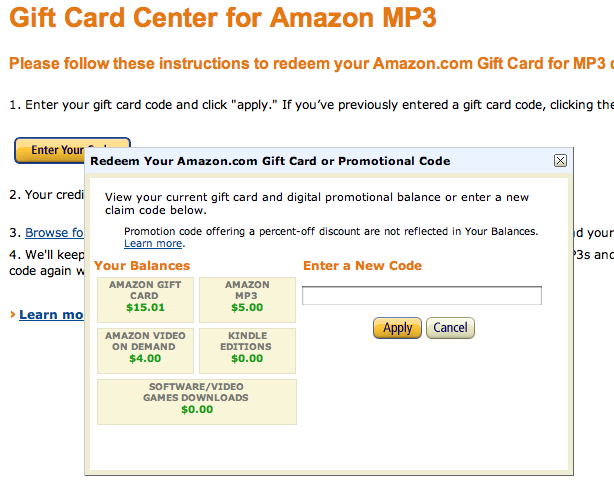Click the Cancel button

pyautogui.click(x=450, y=328)
